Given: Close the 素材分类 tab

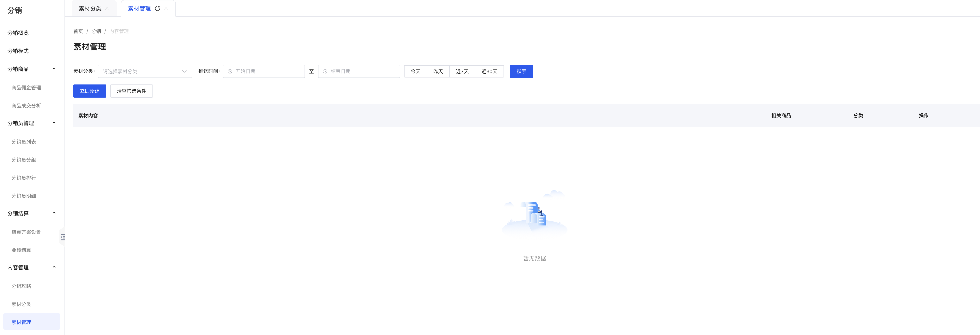Looking at the screenshot, I should [107, 8].
